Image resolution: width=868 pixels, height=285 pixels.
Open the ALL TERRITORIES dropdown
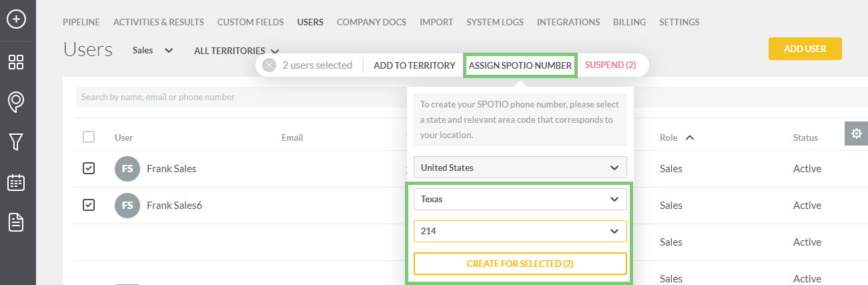[236, 51]
